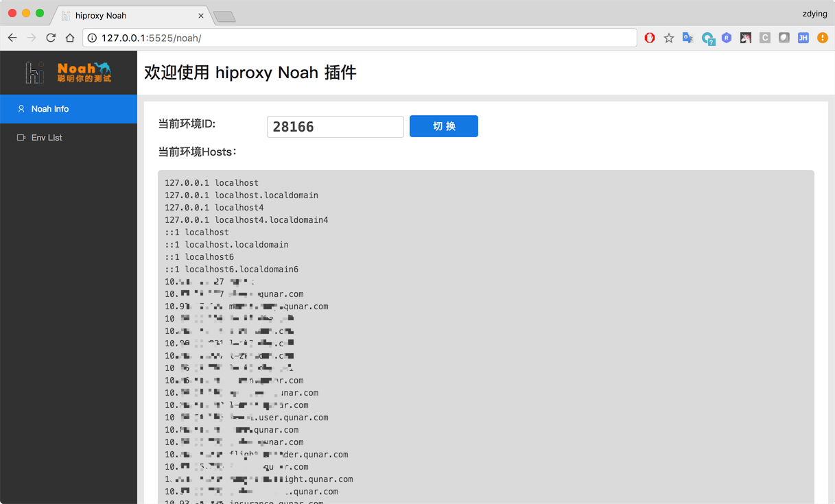The width and height of the screenshot is (835, 504).
Task: Open the Google Translate extension icon
Action: click(x=687, y=38)
